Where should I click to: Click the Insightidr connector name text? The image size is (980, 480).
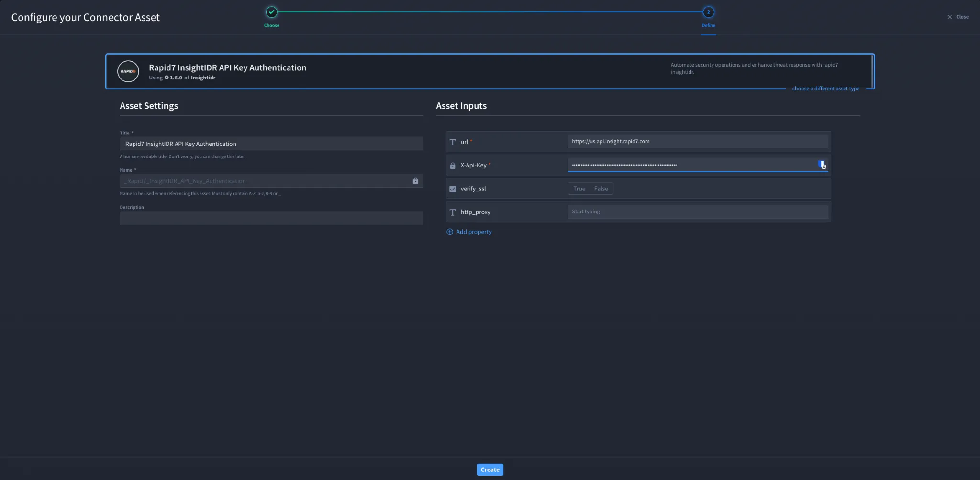pyautogui.click(x=203, y=78)
